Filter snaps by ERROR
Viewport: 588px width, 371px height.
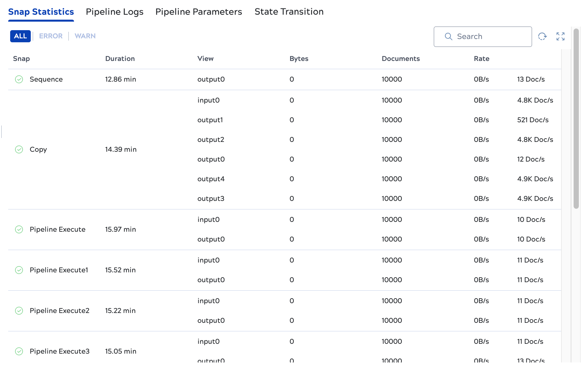(x=51, y=36)
